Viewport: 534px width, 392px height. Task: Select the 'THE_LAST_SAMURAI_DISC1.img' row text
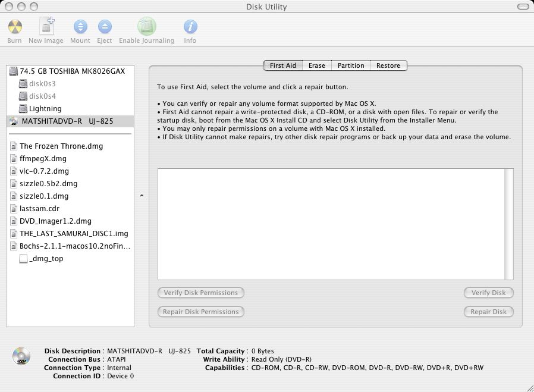pos(74,233)
